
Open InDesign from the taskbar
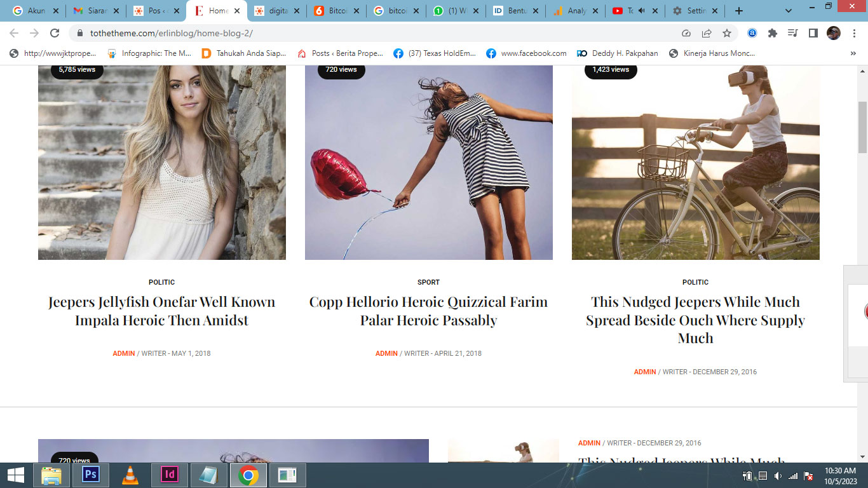coord(169,475)
